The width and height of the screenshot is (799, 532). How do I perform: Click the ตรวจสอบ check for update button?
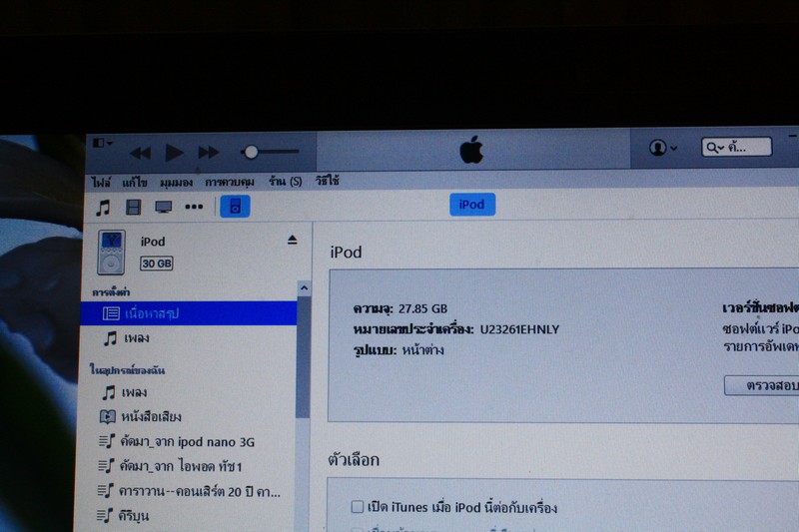(x=761, y=384)
